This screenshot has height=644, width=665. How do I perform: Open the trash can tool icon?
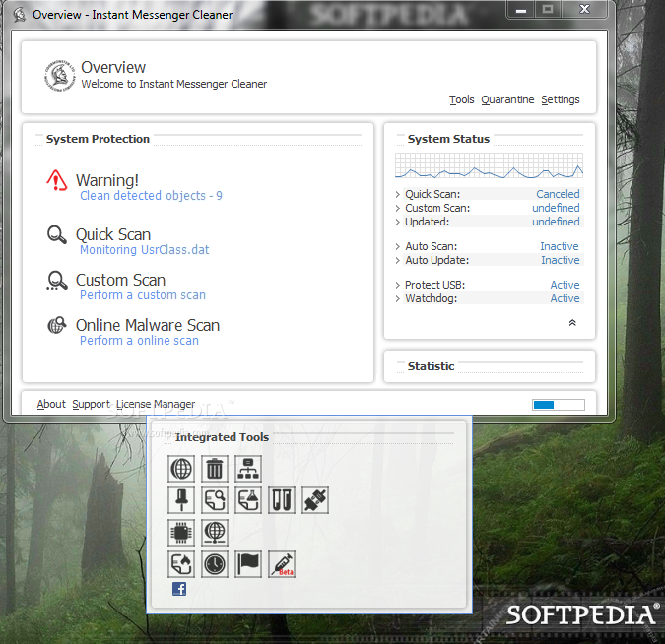click(x=215, y=469)
